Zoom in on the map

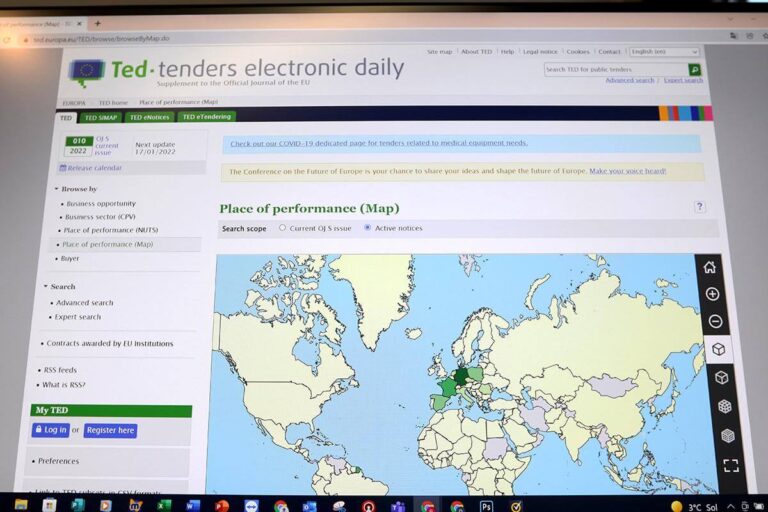712,294
